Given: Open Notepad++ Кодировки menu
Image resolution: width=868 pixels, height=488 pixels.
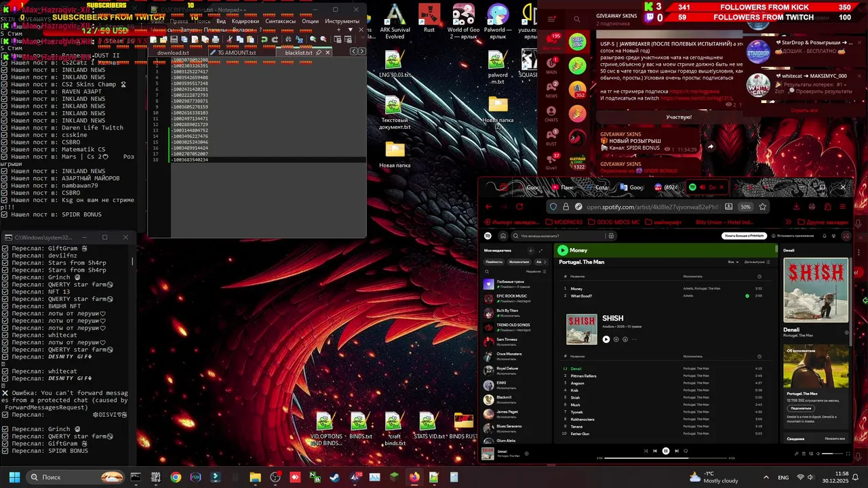Looking at the screenshot, I should tap(245, 21).
